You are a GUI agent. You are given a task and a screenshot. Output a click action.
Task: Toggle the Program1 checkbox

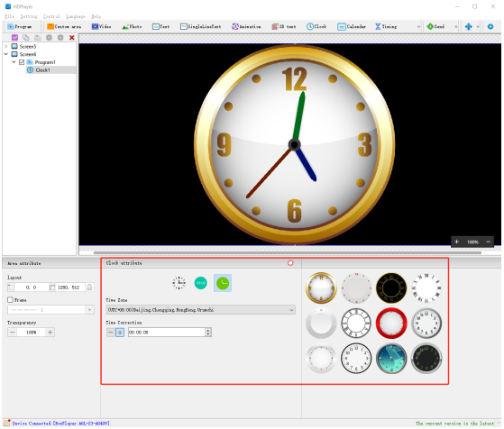(x=22, y=62)
